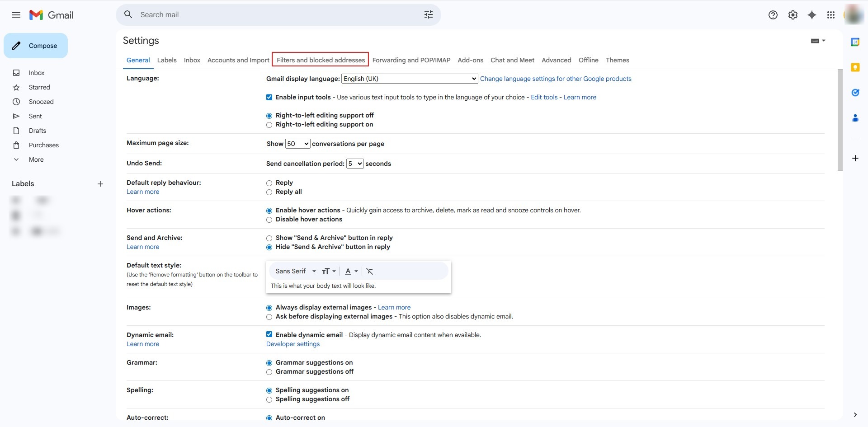Open Google Calendar in side panel

pos(855,42)
